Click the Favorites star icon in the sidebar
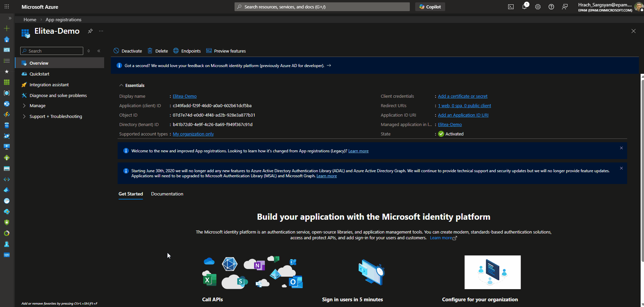This screenshot has width=644, height=307. [x=7, y=71]
